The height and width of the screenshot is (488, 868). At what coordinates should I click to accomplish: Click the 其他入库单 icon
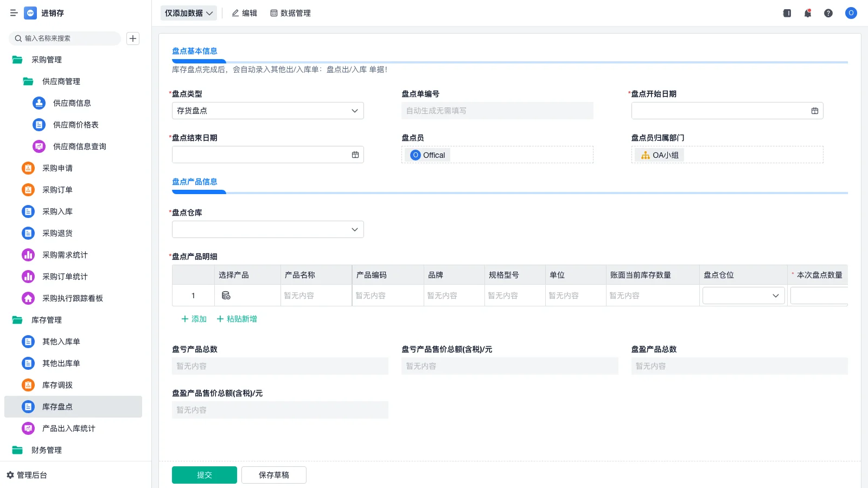tap(28, 342)
